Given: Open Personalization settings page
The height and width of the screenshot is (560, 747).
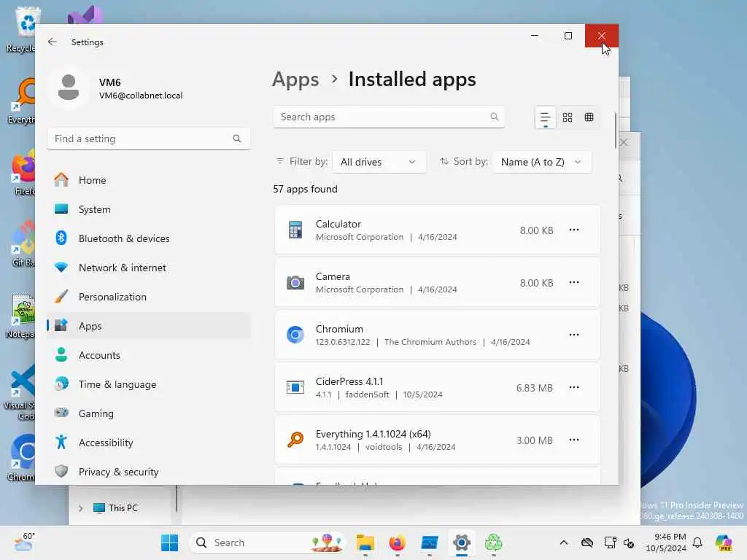Looking at the screenshot, I should point(148,297).
